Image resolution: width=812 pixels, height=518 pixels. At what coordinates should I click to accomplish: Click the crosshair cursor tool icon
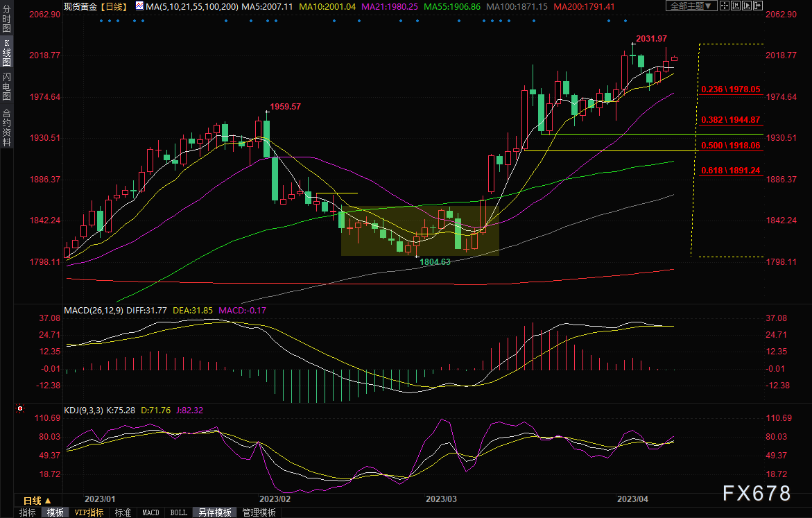725,6
